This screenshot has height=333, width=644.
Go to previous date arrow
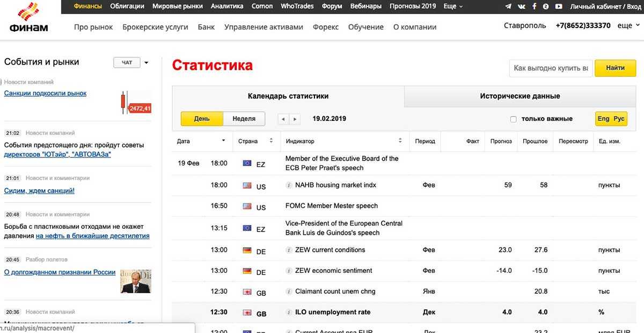(283, 119)
